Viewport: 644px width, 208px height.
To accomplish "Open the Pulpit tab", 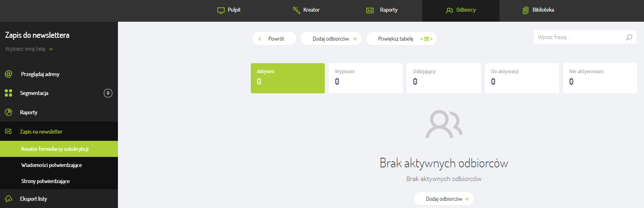I will pos(229,10).
